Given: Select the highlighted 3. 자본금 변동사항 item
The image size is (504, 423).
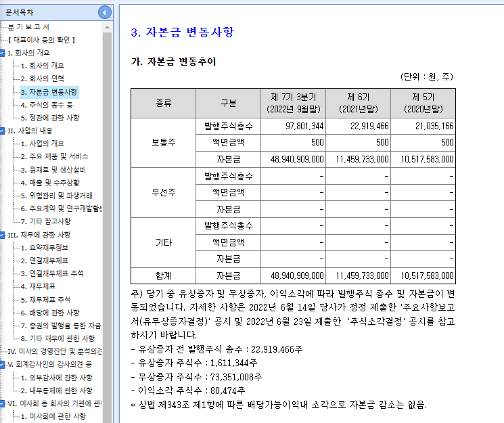Looking at the screenshot, I should pyautogui.click(x=49, y=92).
